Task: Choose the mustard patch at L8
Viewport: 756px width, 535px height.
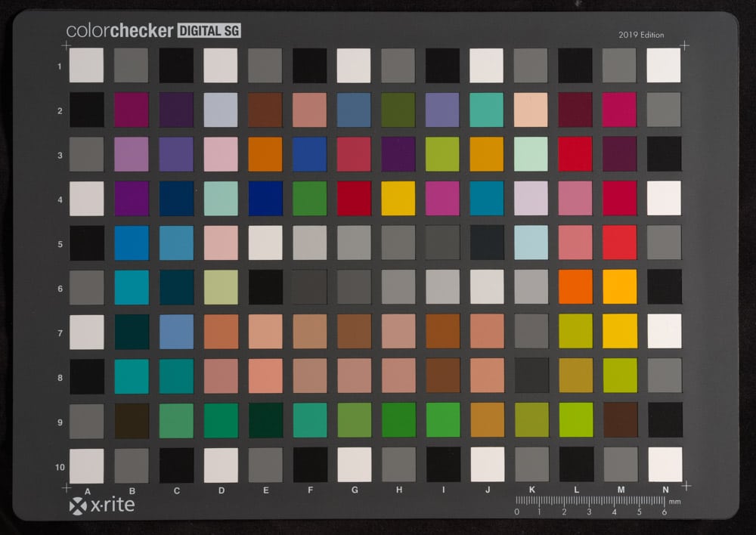Action: pyautogui.click(x=576, y=376)
